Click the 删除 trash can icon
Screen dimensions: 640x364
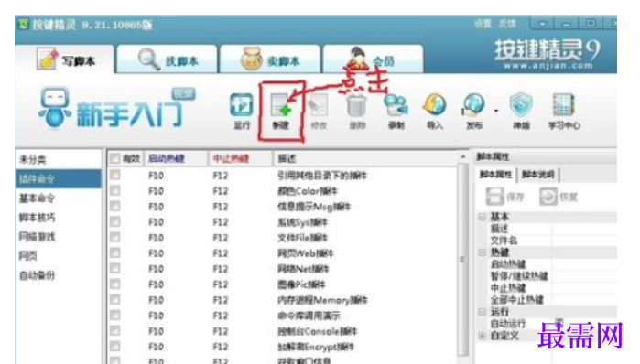(357, 105)
